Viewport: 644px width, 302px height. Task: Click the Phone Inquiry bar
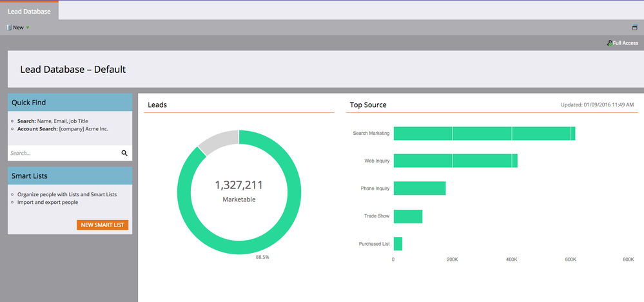coord(420,188)
